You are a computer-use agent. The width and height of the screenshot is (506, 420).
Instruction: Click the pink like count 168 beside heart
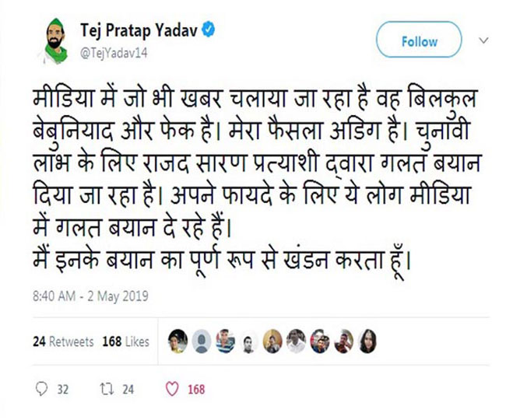pos(195,388)
